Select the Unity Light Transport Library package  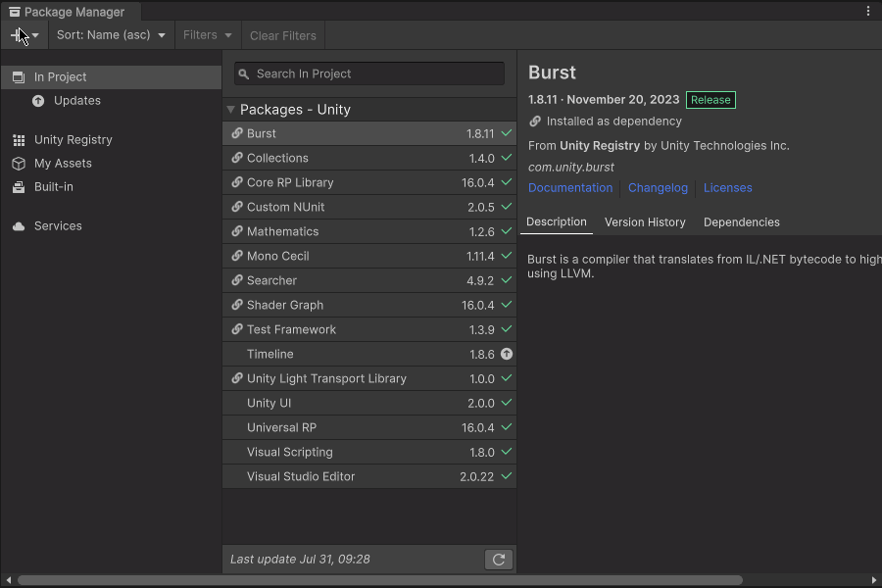click(369, 378)
